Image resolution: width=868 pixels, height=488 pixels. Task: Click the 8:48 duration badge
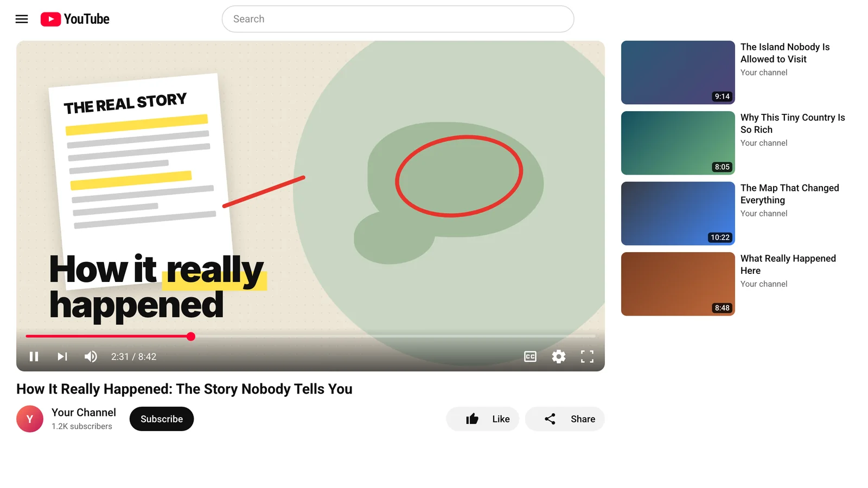(x=722, y=308)
